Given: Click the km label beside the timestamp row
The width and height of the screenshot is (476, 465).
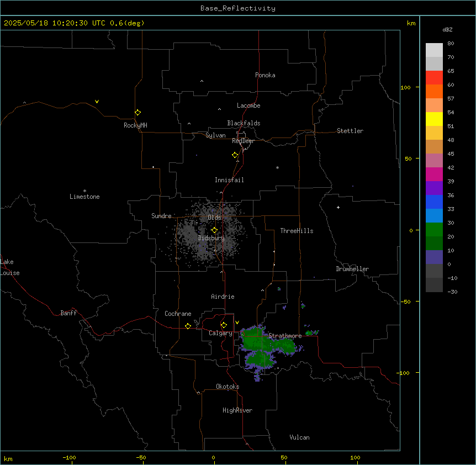Looking at the screenshot, I should tap(411, 23).
